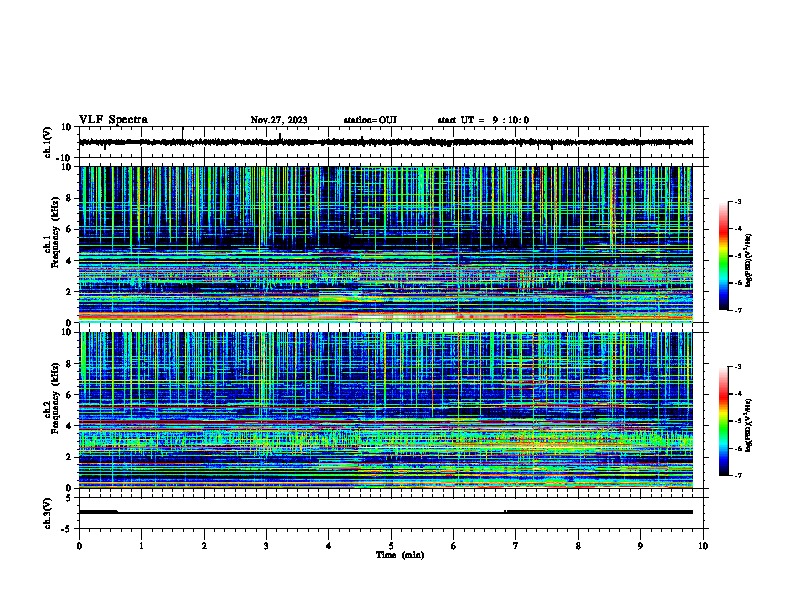The image size is (792, 612).
Task: Click inside the ch.2 spectrogram panel
Action: click(x=385, y=410)
